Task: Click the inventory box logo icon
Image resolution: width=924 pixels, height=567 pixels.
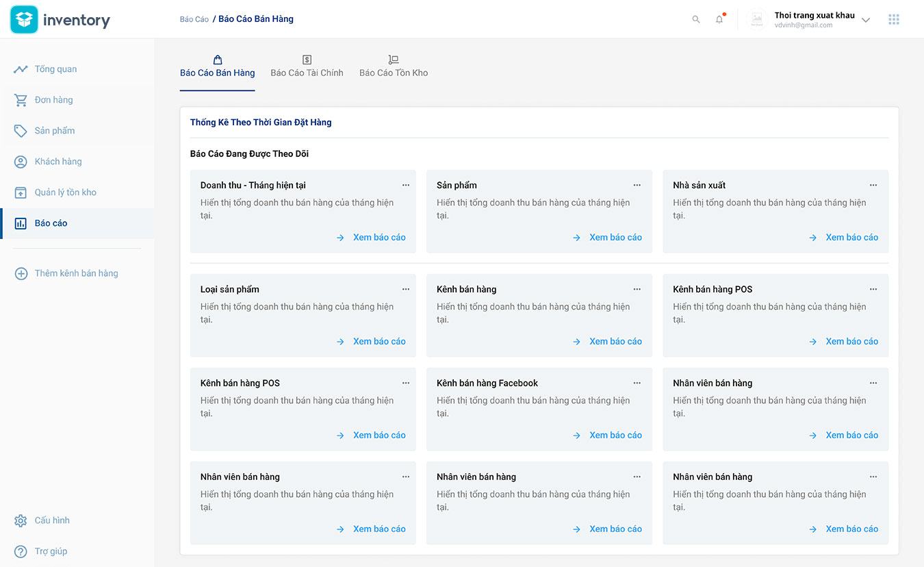Action: (24, 20)
